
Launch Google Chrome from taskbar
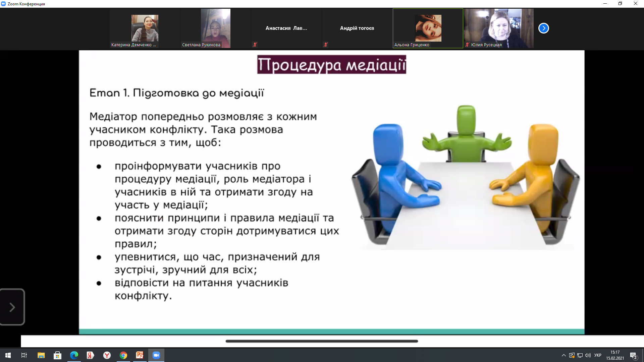(x=123, y=355)
